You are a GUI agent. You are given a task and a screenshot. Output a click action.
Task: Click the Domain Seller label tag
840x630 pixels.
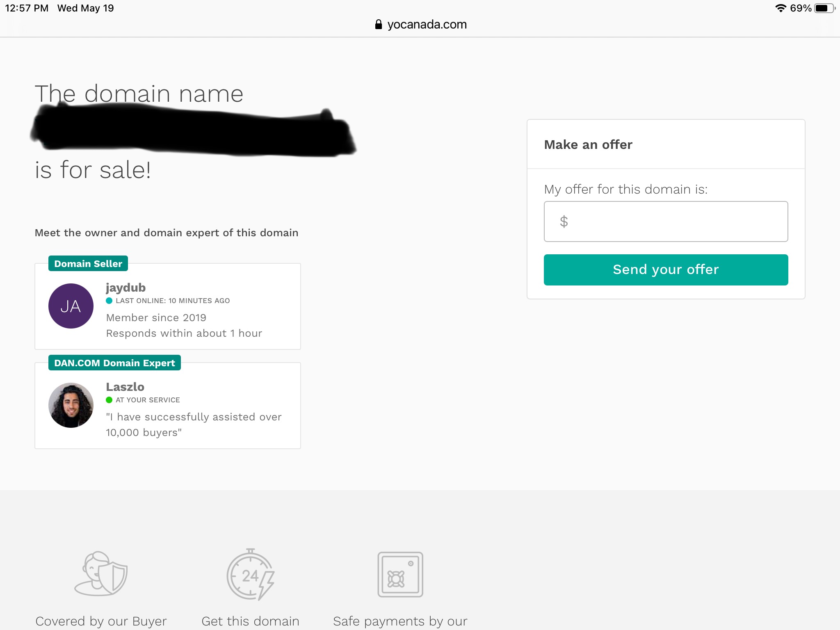pyautogui.click(x=88, y=264)
